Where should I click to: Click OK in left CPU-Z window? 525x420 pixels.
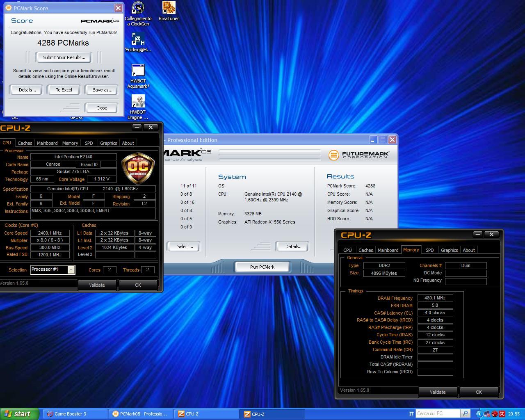pos(138,285)
